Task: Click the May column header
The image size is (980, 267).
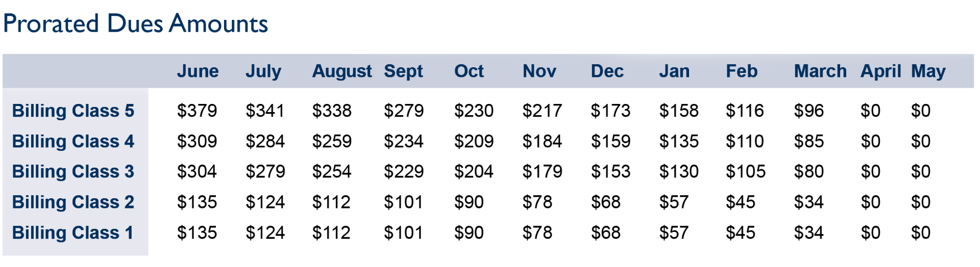Action: point(928,72)
